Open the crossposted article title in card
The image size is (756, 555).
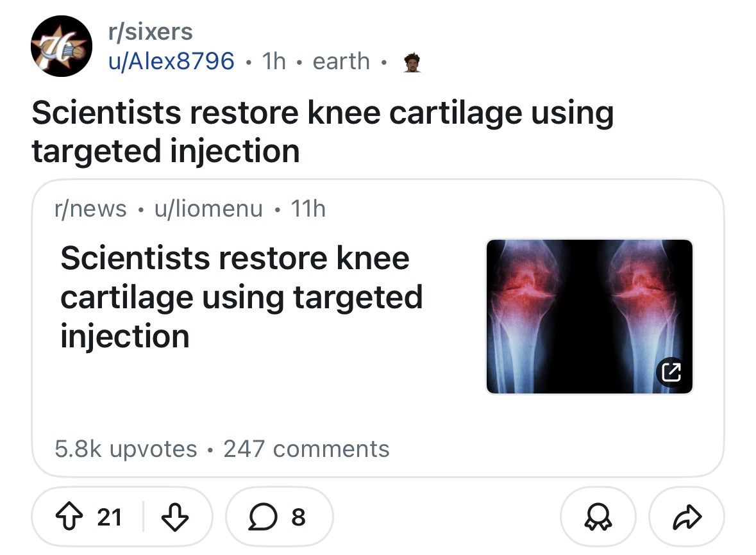pyautogui.click(x=240, y=297)
